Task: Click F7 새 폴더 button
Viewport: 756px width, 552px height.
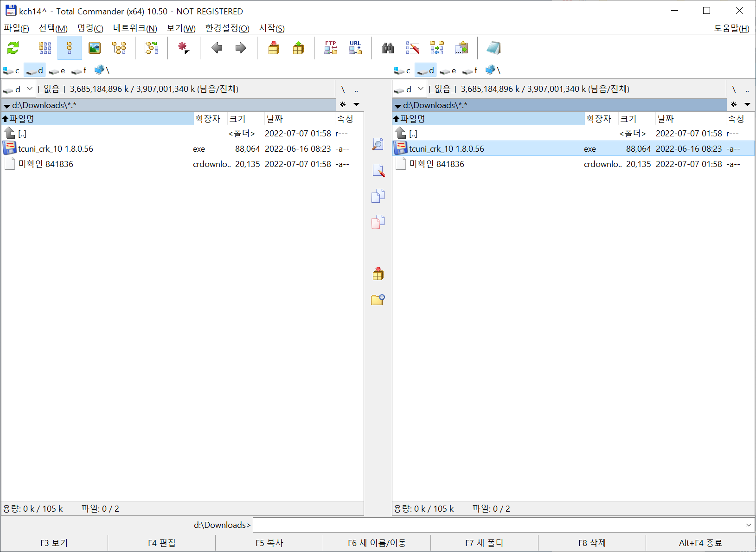Action: [485, 543]
